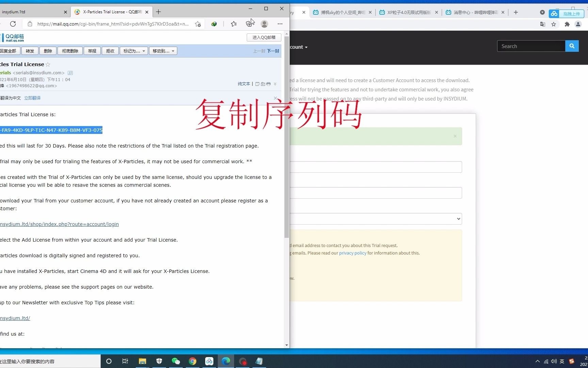The image size is (588, 368).
Task: Click the extension icon beside the Edge address bar
Action: [x=214, y=24]
